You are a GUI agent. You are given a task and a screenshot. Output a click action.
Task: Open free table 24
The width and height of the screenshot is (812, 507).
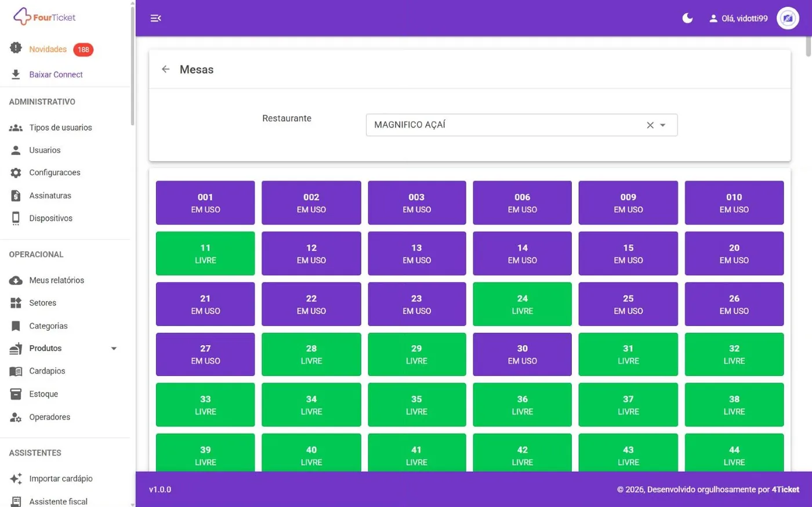pos(522,304)
